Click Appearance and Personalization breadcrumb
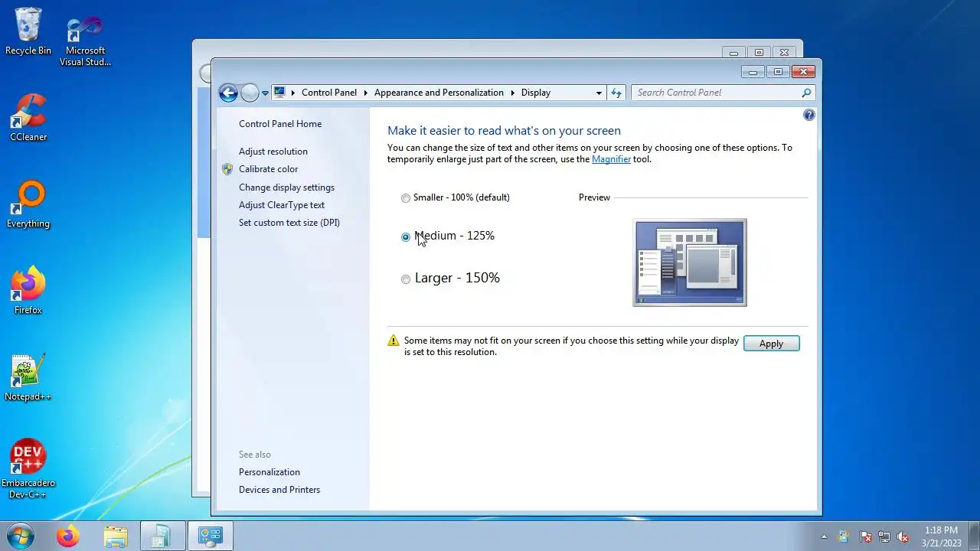980x551 pixels. [439, 93]
